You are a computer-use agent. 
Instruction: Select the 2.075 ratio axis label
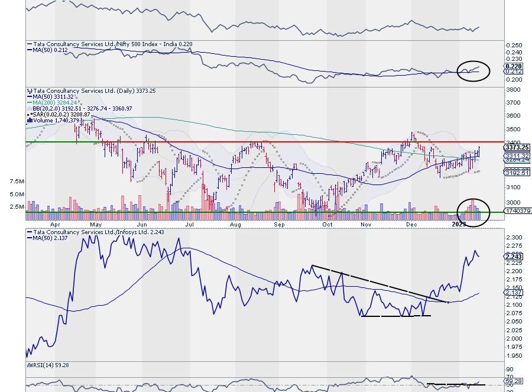pyautogui.click(x=514, y=313)
